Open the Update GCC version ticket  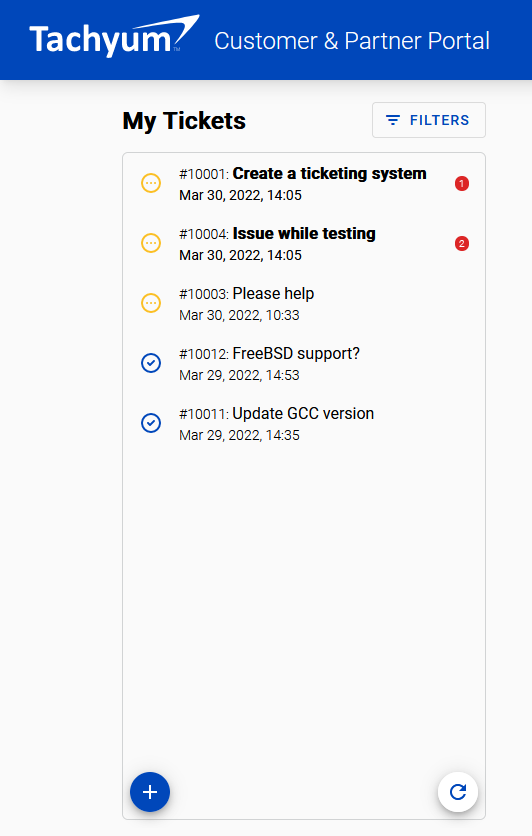304,423
